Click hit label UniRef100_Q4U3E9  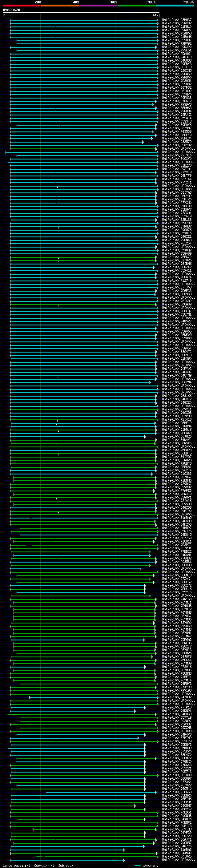tap(177, 57)
